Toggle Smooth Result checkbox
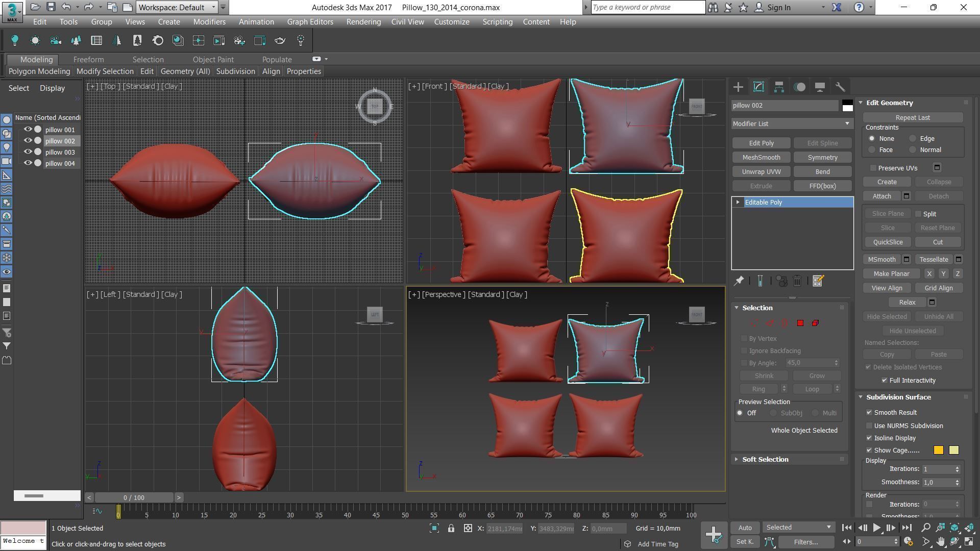This screenshot has width=980, height=551. [869, 413]
